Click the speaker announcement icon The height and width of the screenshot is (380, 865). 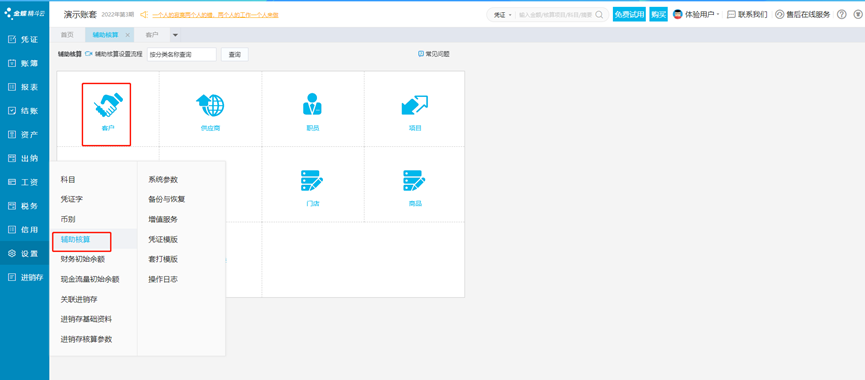coord(144,15)
